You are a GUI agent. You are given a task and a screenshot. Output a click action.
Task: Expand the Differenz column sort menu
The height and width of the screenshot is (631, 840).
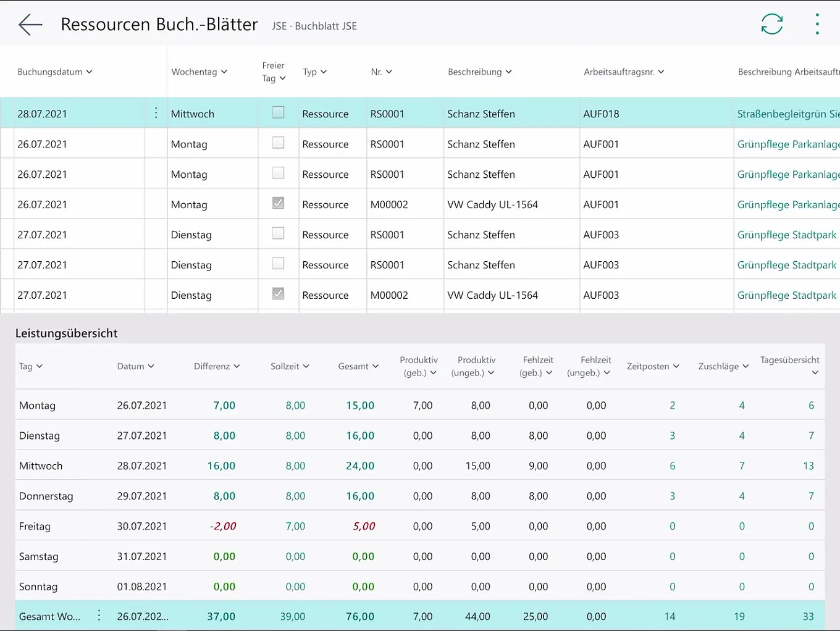click(x=216, y=366)
